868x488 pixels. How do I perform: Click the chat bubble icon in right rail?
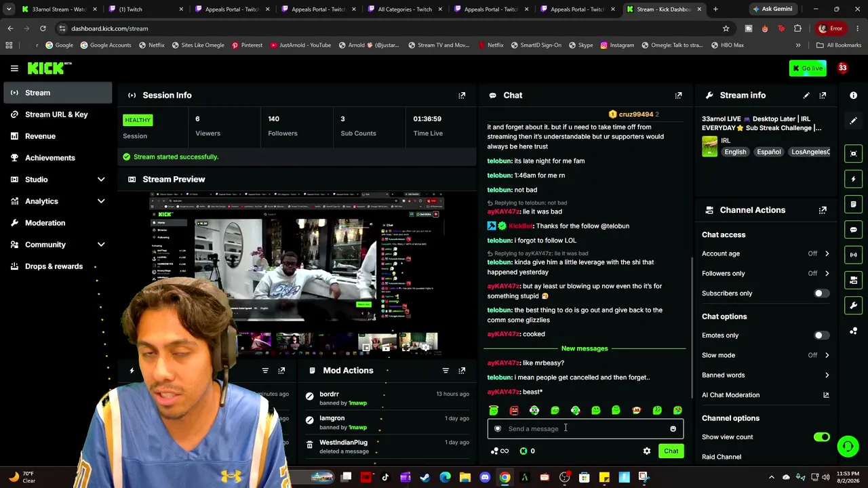(x=853, y=230)
